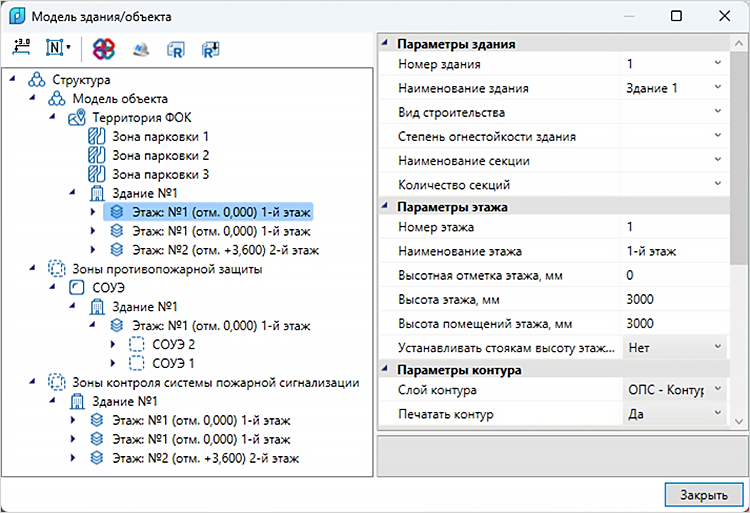Click the elevation mark +3.0 toolbar icon

coord(22,48)
